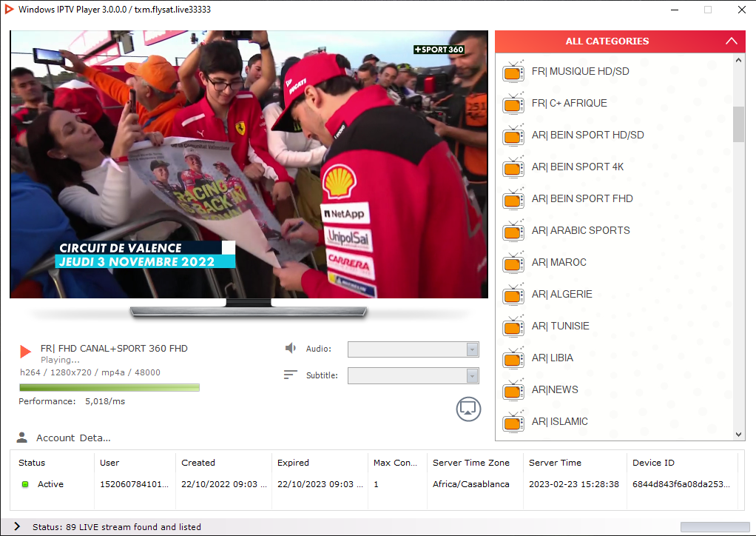The width and height of the screenshot is (756, 536).
Task: Click the TV icon beside AR|NEWS
Action: [x=513, y=391]
